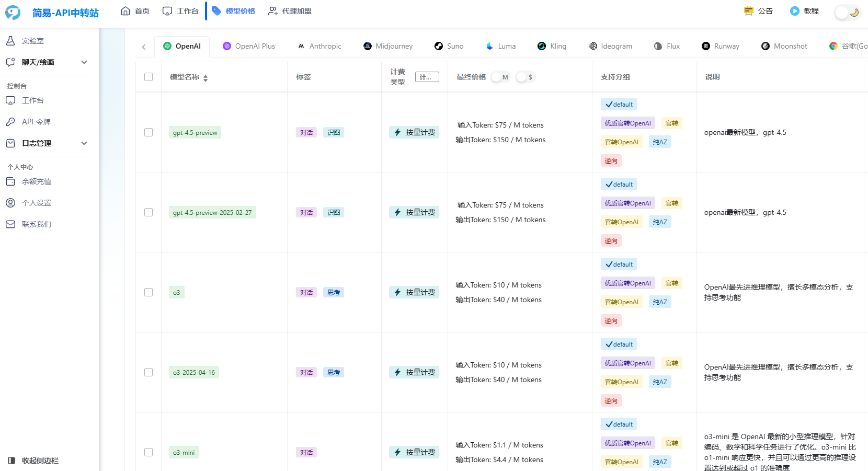Check the o3-2025-04-16 row checkbox
Viewport: 868px width, 471px height.
coord(149,372)
